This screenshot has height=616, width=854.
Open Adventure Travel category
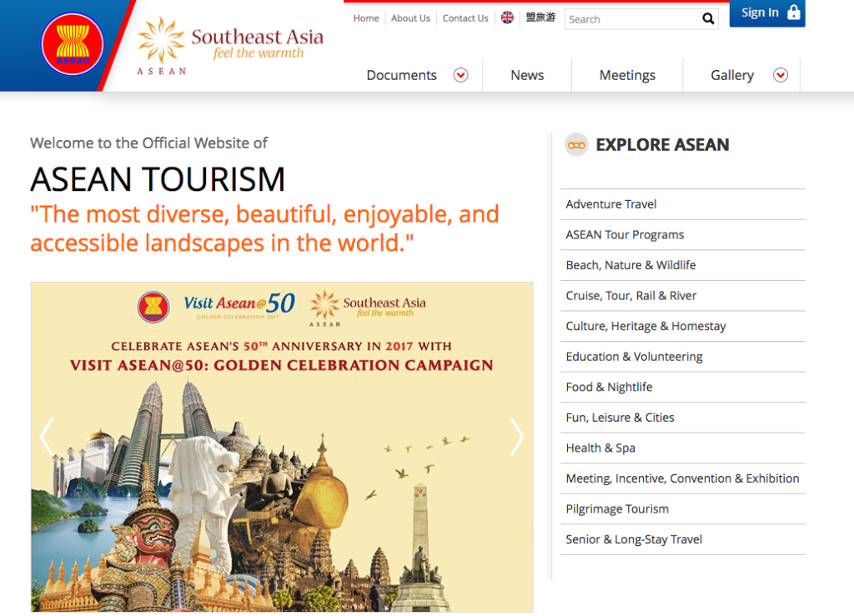pos(610,204)
